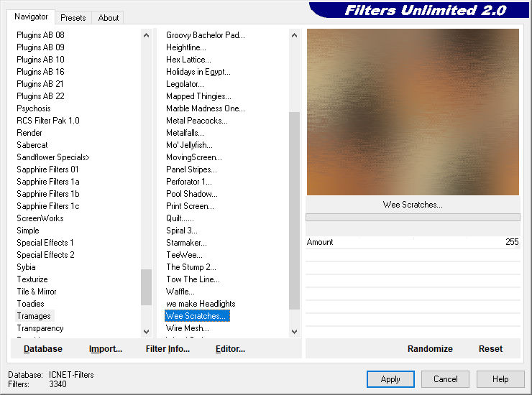
Task: Select Sapphire Filters 1b
Action: (48, 194)
